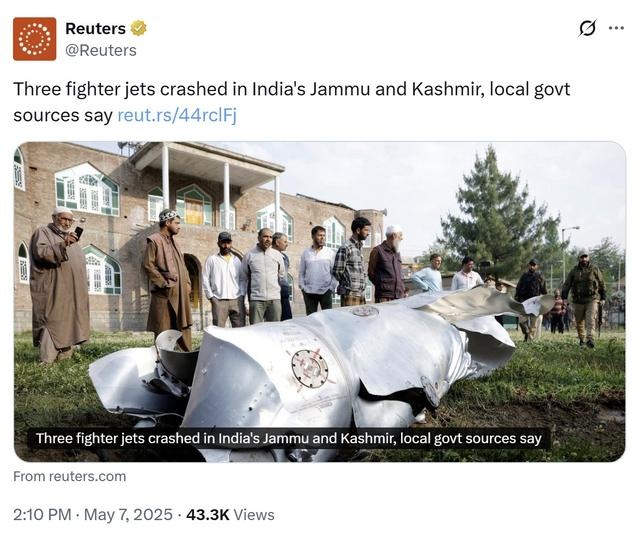Click the circular emblem on the wreckage

[310, 369]
